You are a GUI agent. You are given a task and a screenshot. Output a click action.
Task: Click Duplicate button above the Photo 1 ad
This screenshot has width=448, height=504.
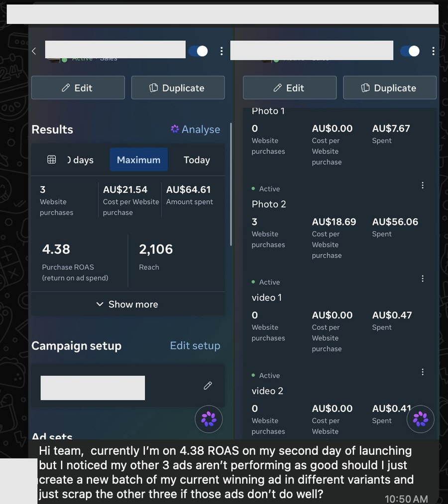[x=390, y=88]
